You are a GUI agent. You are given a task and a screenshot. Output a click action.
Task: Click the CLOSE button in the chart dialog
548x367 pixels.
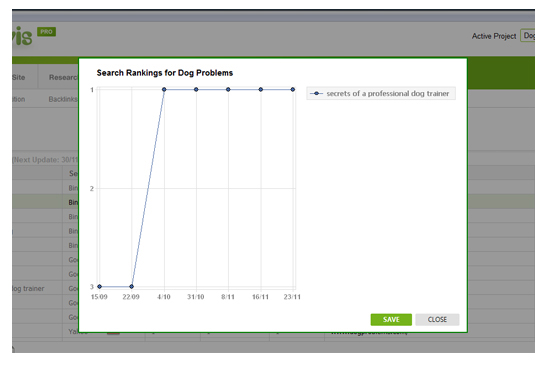(437, 319)
